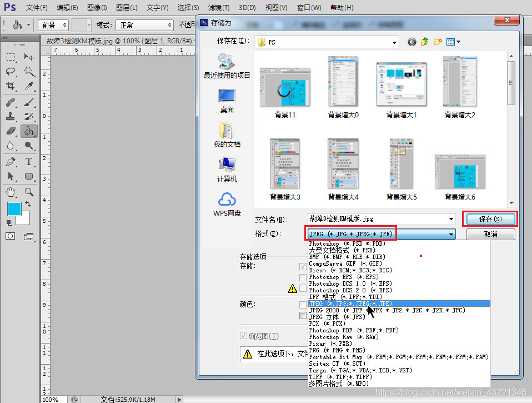This screenshot has width=532, height=403.
Task: Select the Hand tool
Action: click(11, 192)
